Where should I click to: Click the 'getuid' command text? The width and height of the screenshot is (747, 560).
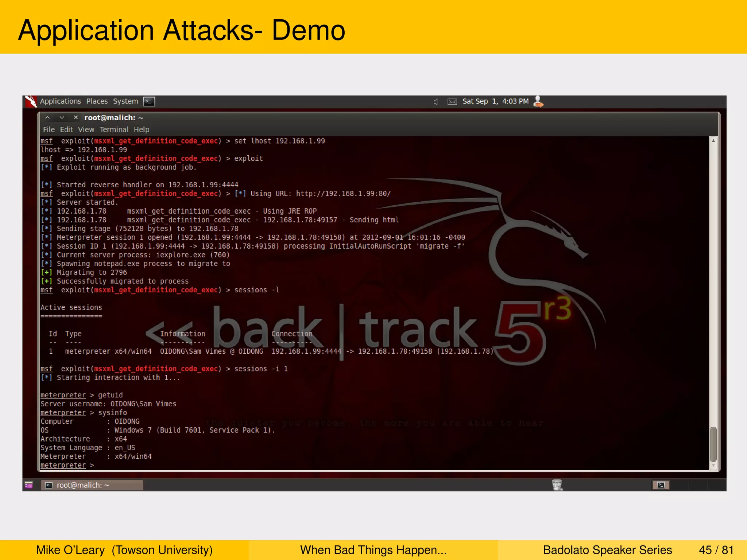pyautogui.click(x=110, y=395)
